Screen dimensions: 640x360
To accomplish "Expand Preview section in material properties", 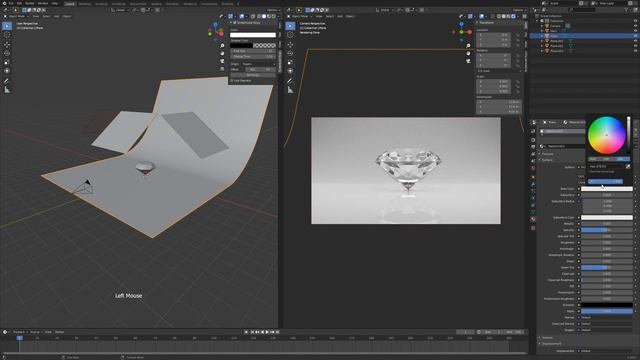I will point(547,154).
